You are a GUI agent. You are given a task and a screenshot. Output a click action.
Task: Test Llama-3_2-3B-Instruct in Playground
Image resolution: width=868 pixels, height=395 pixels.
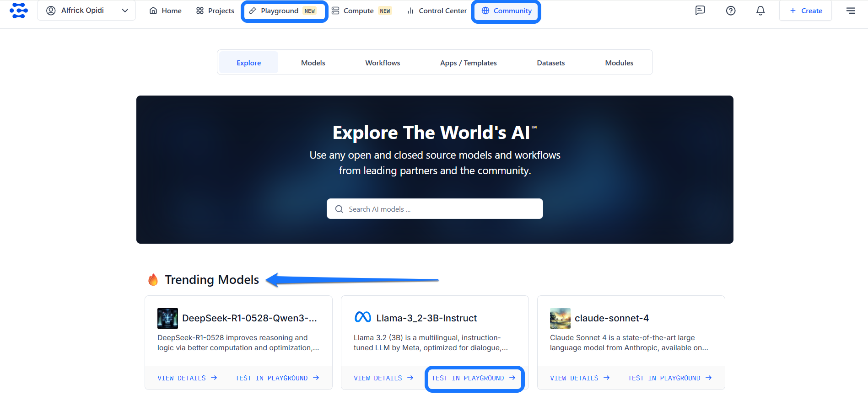[x=474, y=379]
